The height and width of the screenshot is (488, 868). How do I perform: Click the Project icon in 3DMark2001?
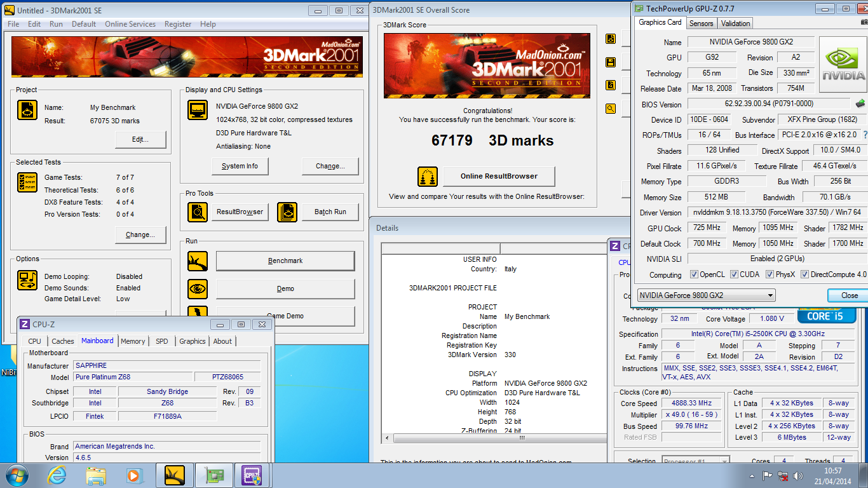(x=27, y=110)
